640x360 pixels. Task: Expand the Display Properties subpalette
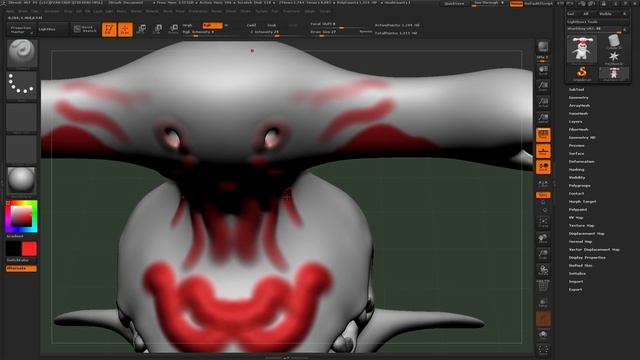(x=587, y=258)
